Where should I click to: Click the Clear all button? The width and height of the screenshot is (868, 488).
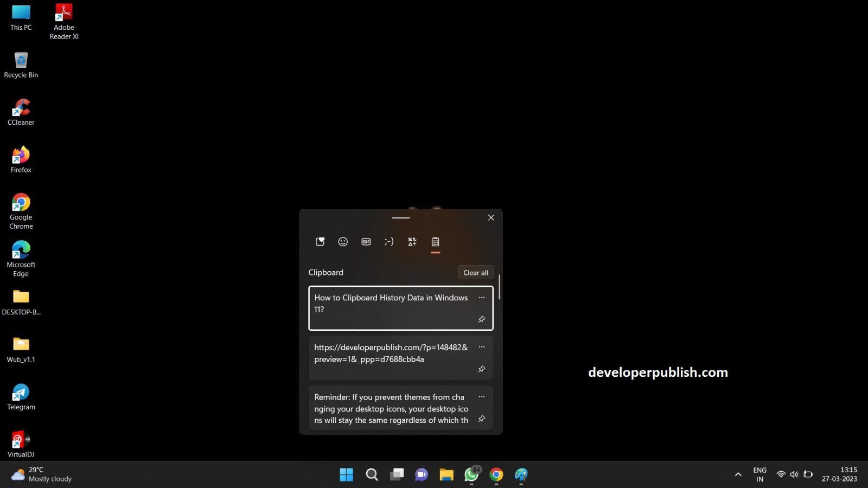(x=475, y=272)
